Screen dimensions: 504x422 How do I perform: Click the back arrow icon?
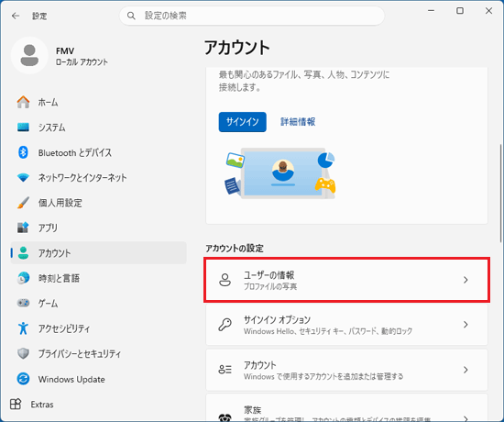(x=16, y=16)
